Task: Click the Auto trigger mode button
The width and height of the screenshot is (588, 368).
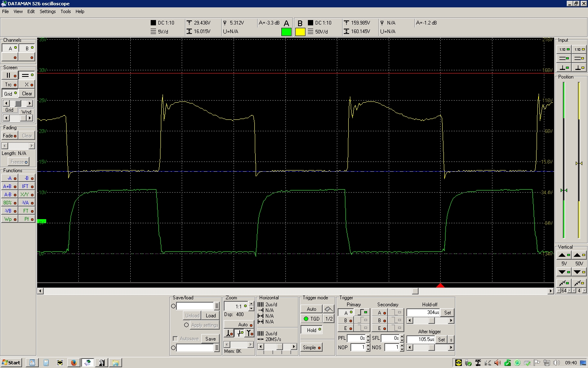Action: [312, 309]
